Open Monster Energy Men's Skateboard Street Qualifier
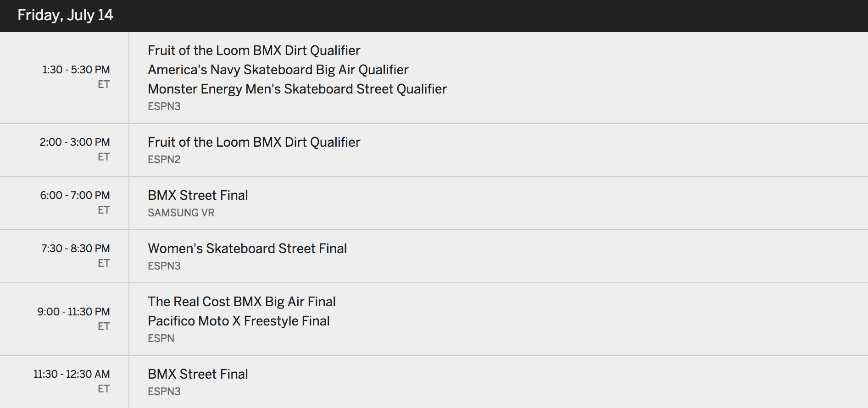The width and height of the screenshot is (868, 408). pyautogui.click(x=297, y=89)
